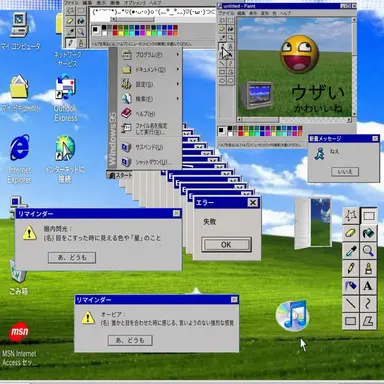384x384 pixels.
Task: Expand the プログラム(P) submenu in Start menu
Action: click(150, 55)
